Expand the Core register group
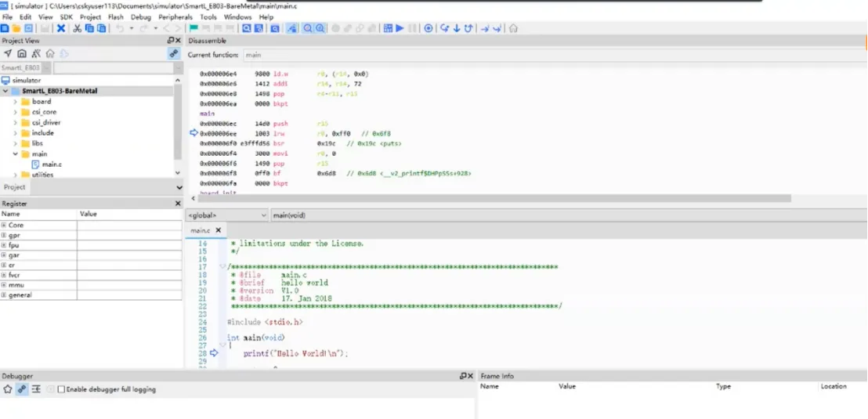The image size is (868, 419). [4, 225]
